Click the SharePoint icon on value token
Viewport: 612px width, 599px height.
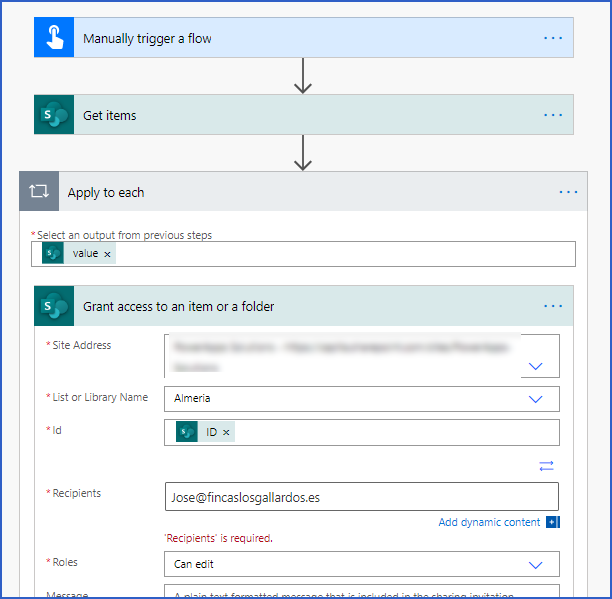[x=53, y=253]
